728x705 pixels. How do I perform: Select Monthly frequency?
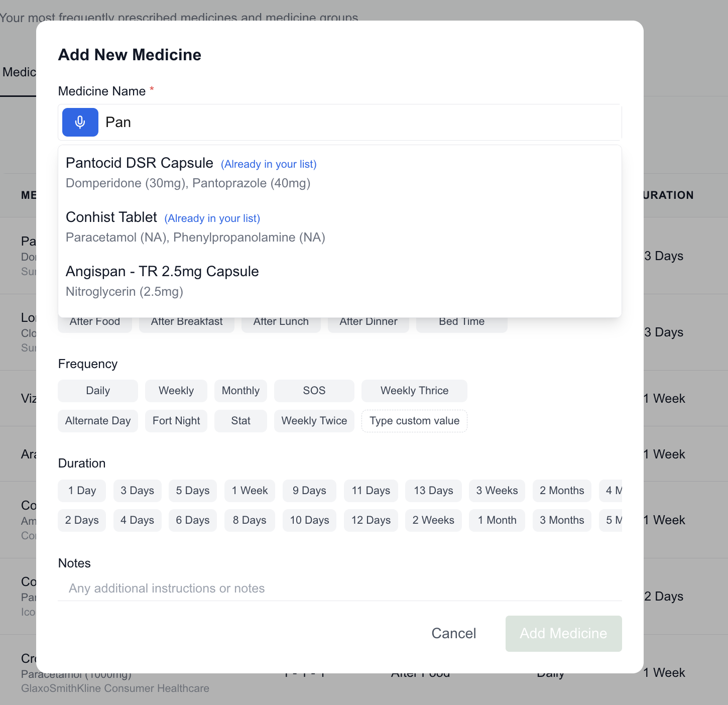coord(240,391)
